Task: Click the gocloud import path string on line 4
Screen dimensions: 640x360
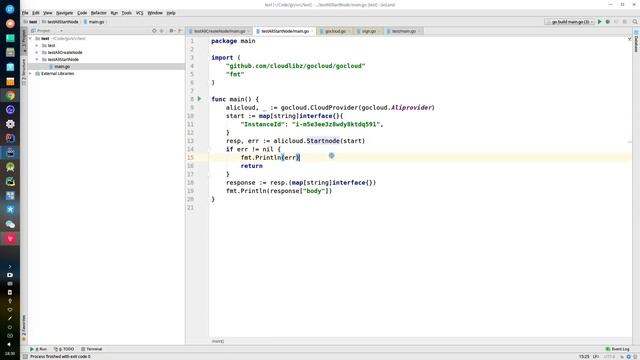Action: 296,66
